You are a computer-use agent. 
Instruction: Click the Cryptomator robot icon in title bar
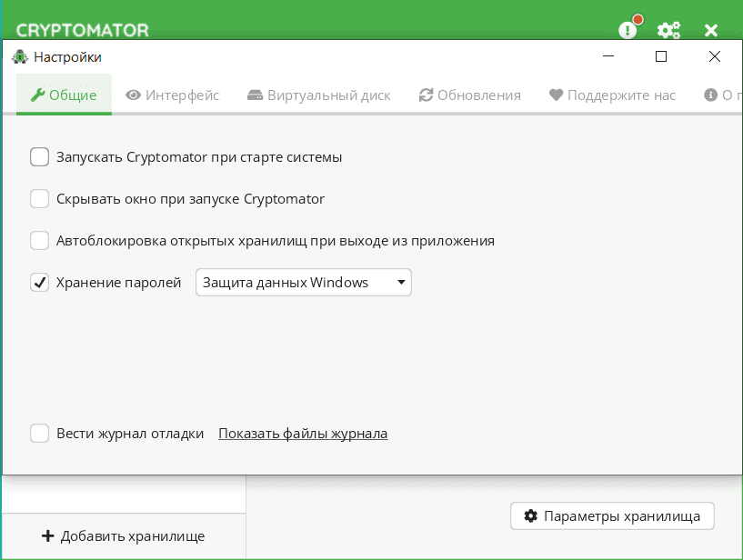tap(20, 56)
